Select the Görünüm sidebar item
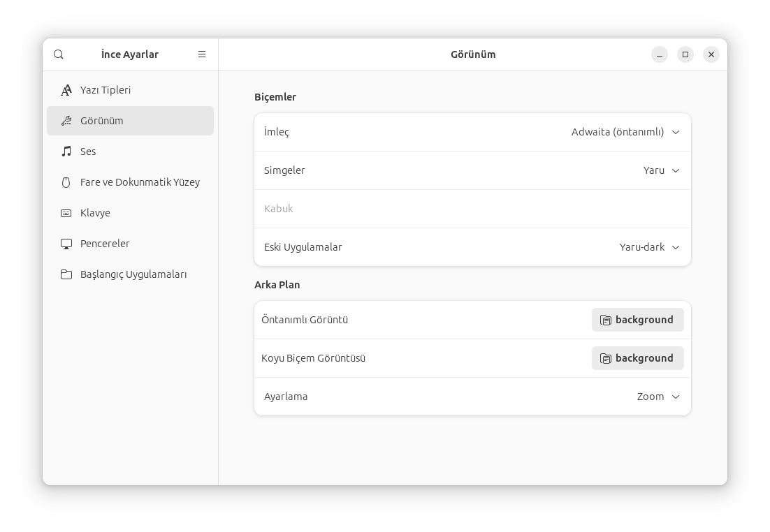 (130, 121)
